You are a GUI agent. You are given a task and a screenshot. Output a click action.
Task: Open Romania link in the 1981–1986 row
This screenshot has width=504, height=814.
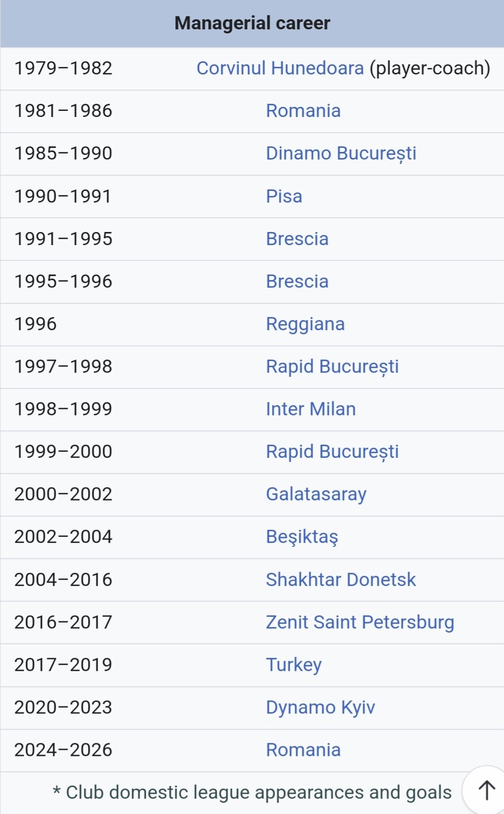[303, 110]
